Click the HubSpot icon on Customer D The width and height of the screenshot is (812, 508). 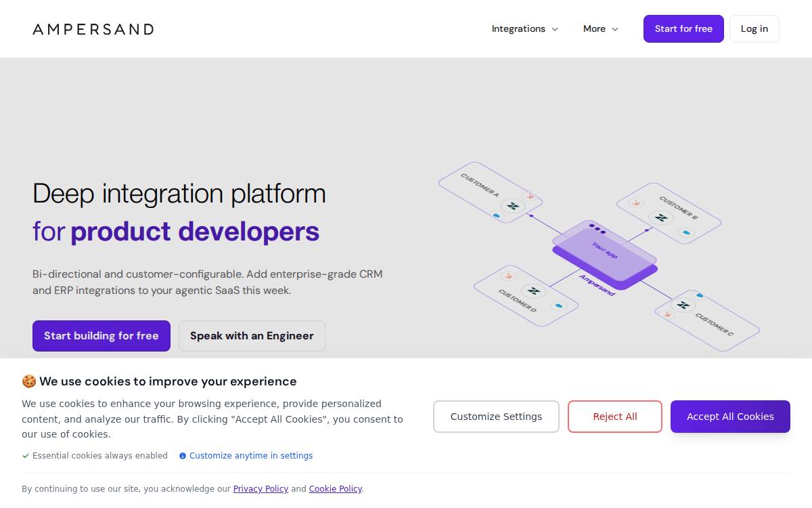coord(508,276)
